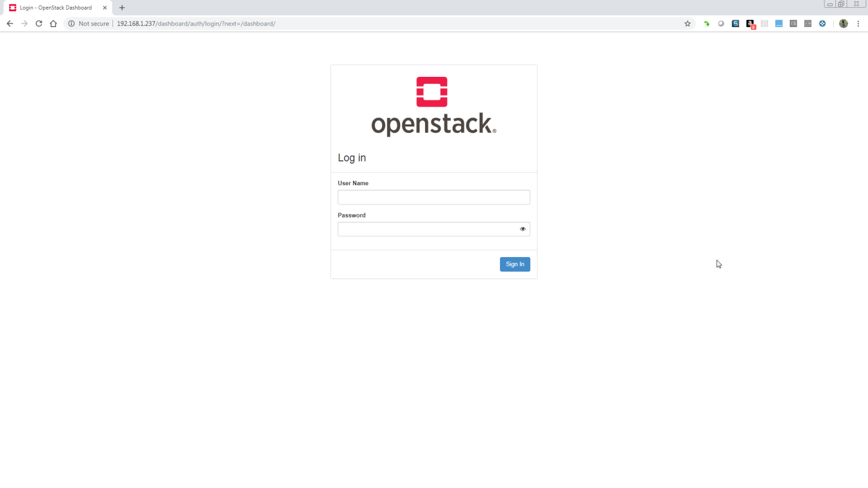Screen dimensions: 868x488
Task: Click the User Name label
Action: pyautogui.click(x=353, y=183)
